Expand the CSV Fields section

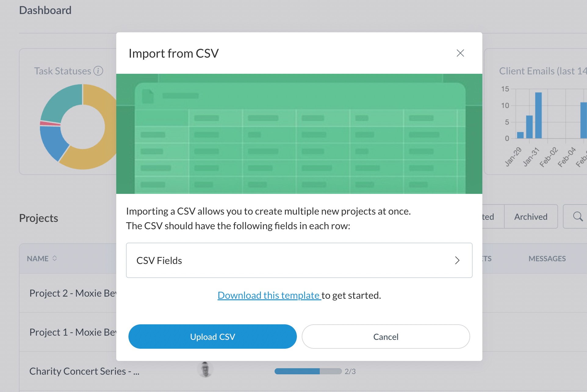(x=299, y=260)
